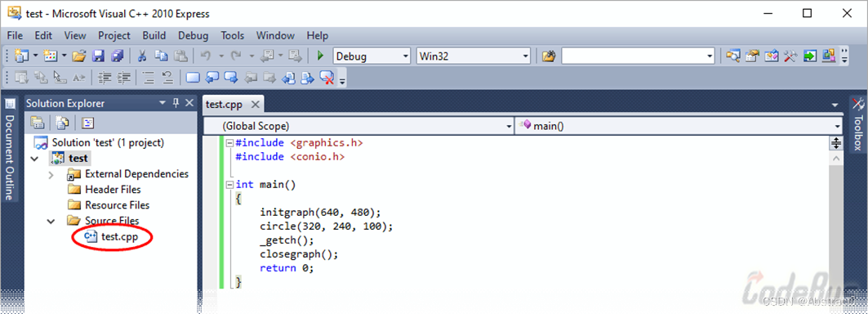Click the editor vertical scrollbar up arrow
Viewport: 868px width, 314px height.
(836, 159)
